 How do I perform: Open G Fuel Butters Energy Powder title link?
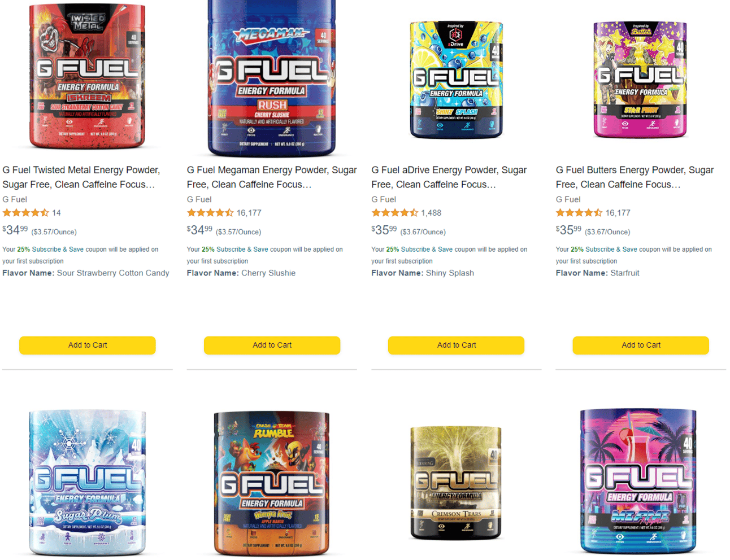pyautogui.click(x=635, y=177)
